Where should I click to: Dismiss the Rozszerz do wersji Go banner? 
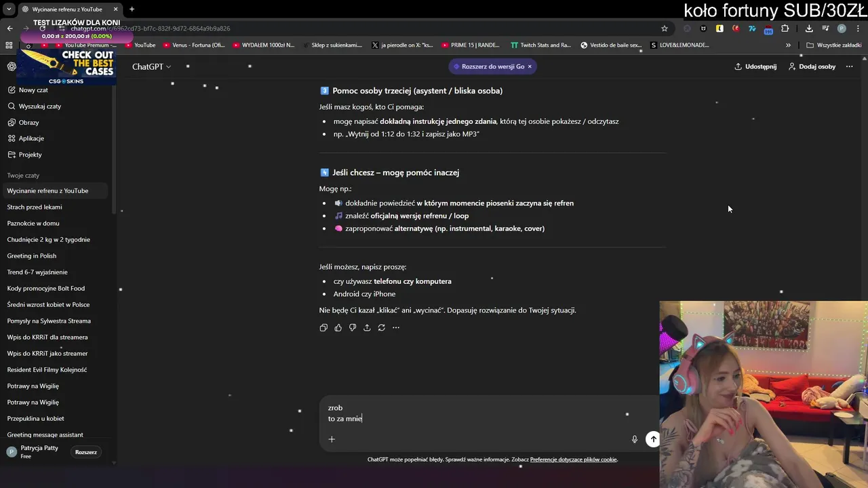click(x=530, y=66)
